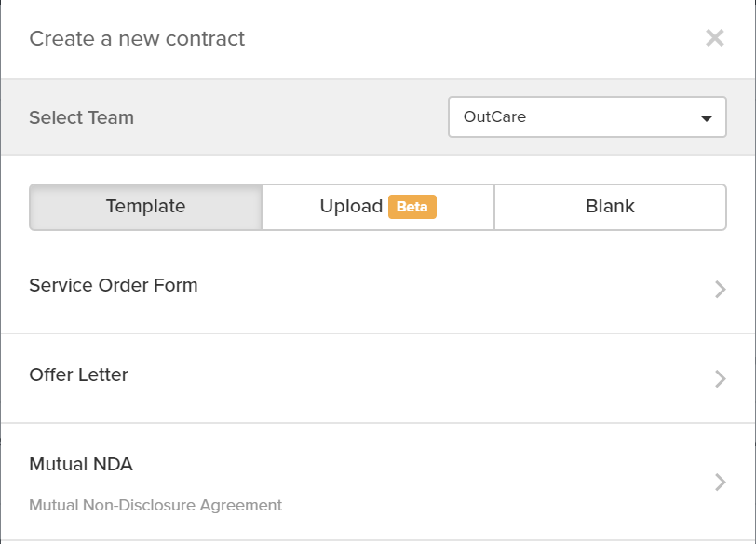Click the Service Order Form chevron arrow
This screenshot has width=756, height=544.
coord(720,289)
